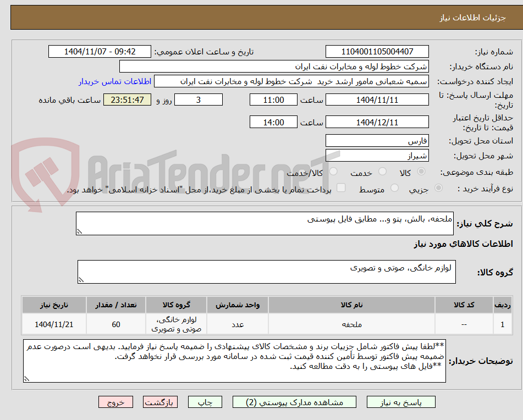Screen dimensions: 523x420
Task: Click the 11:00 deadline time field
Action: coord(273,100)
